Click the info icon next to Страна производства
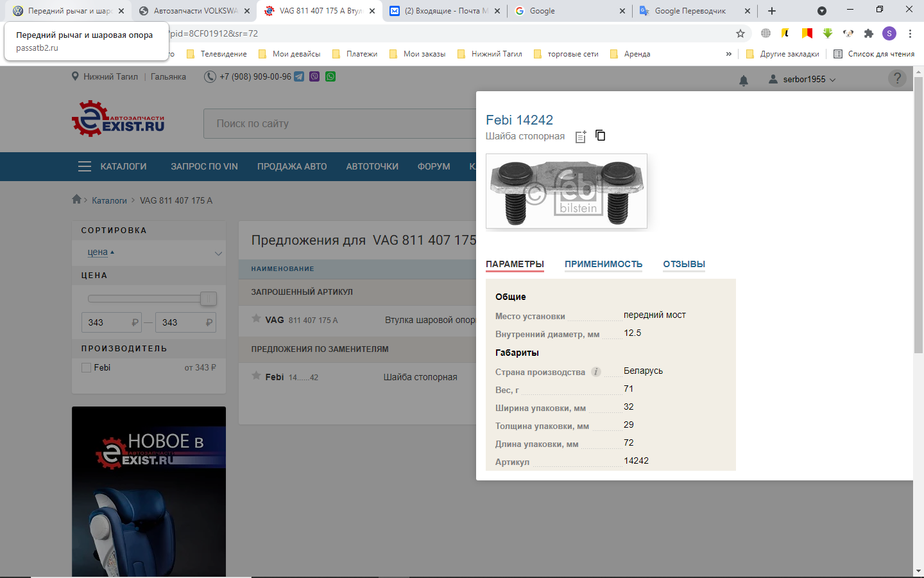The width and height of the screenshot is (924, 578). (596, 372)
